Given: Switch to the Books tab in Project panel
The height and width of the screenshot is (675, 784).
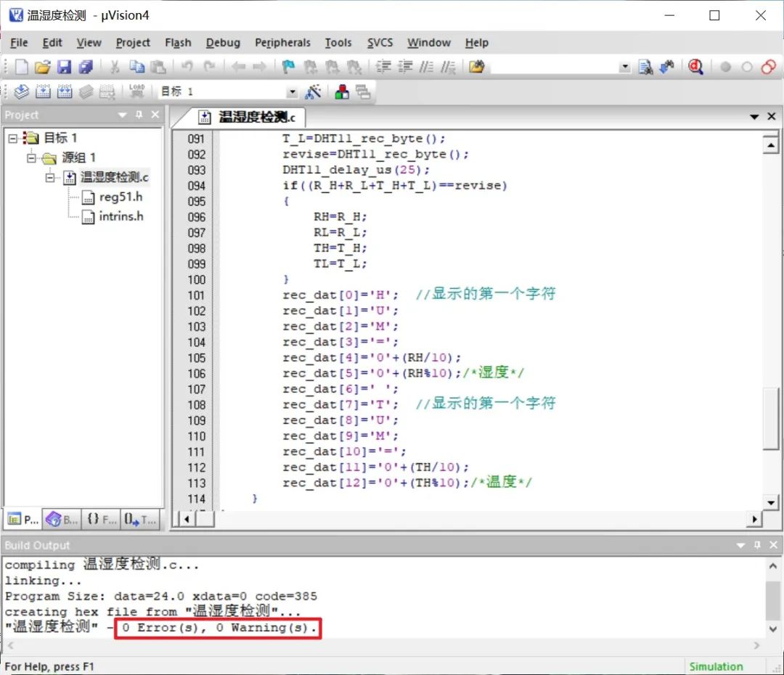Looking at the screenshot, I should coord(62,520).
